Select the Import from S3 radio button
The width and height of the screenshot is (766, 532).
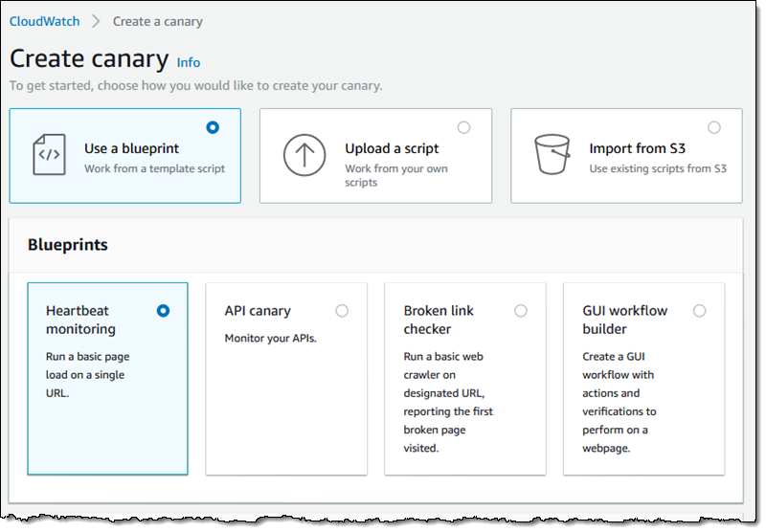pyautogui.click(x=713, y=127)
